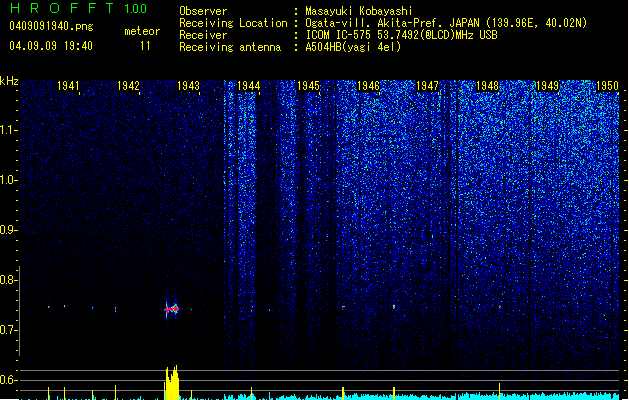The width and height of the screenshot is (629, 400).
Task: Click the meteor count value 11
Action: 145,46
